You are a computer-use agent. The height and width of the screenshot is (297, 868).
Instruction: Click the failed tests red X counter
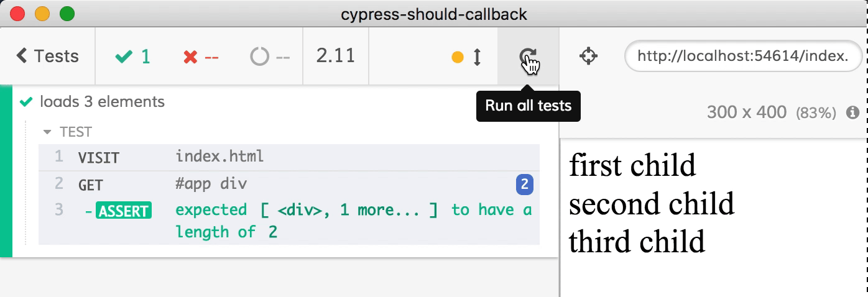(201, 57)
